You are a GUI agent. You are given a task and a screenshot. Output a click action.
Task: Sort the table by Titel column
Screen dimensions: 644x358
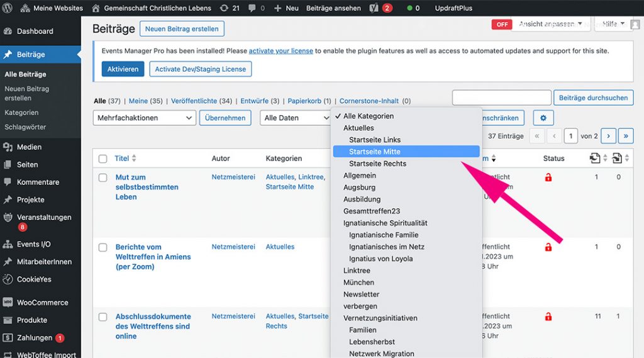coord(121,159)
